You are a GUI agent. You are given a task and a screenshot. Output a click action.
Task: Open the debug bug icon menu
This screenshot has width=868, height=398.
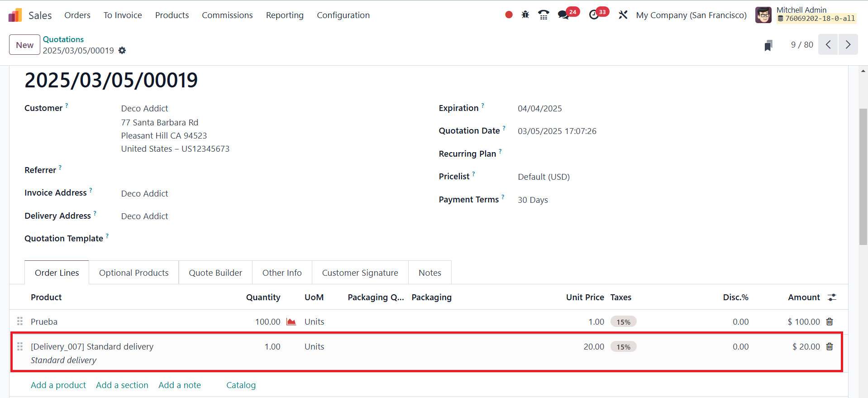click(x=525, y=15)
